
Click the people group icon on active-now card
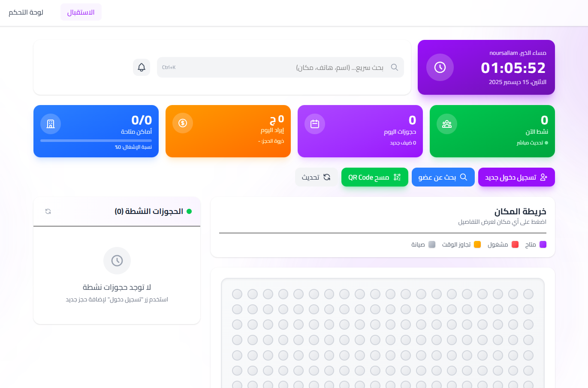(x=447, y=124)
